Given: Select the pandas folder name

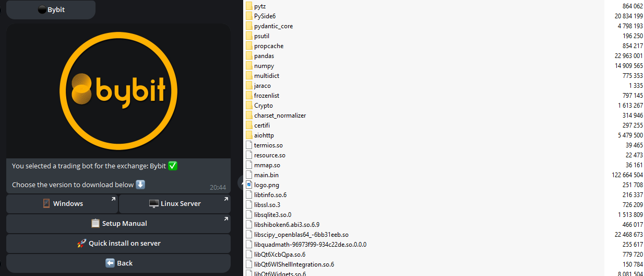Looking at the screenshot, I should (x=264, y=56).
